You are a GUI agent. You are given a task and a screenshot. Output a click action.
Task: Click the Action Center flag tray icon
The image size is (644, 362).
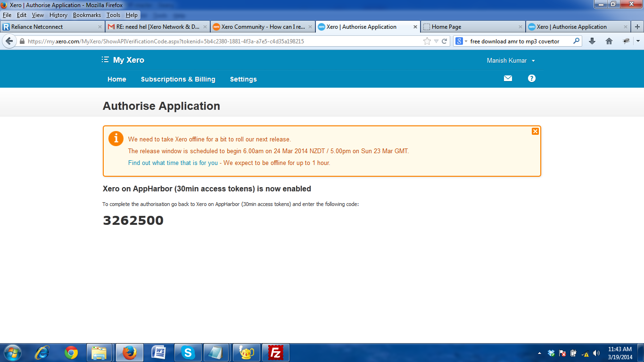tap(562, 353)
